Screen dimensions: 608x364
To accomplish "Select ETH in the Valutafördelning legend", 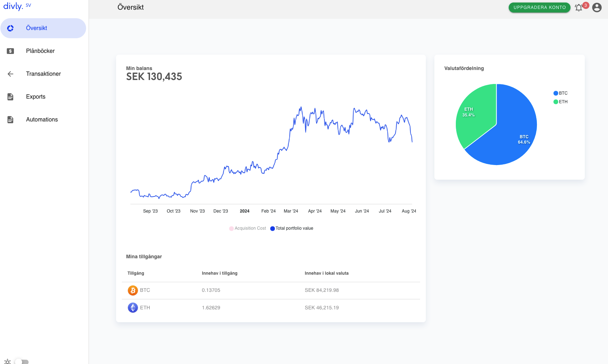I will (561, 101).
